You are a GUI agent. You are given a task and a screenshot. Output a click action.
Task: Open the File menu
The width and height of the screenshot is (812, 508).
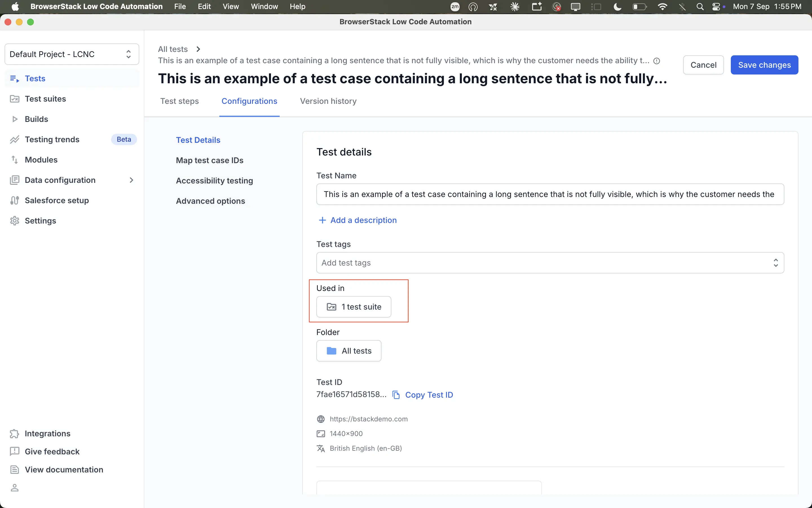tap(180, 6)
